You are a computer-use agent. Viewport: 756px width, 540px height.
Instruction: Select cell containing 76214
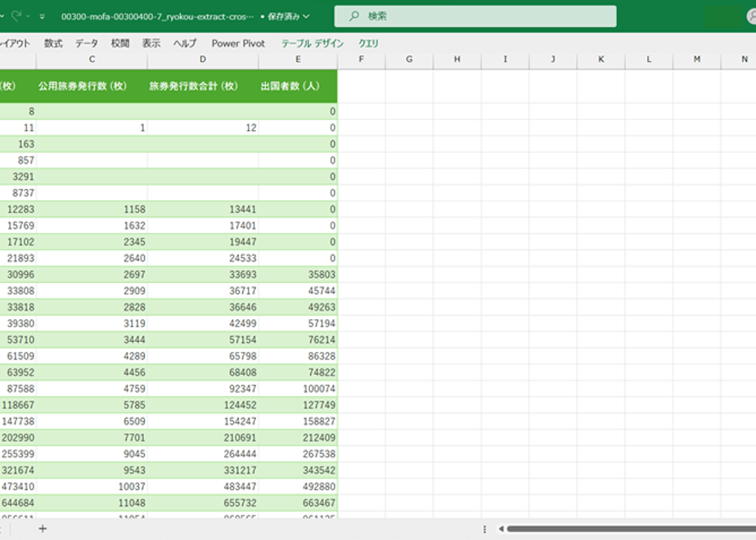(x=298, y=340)
